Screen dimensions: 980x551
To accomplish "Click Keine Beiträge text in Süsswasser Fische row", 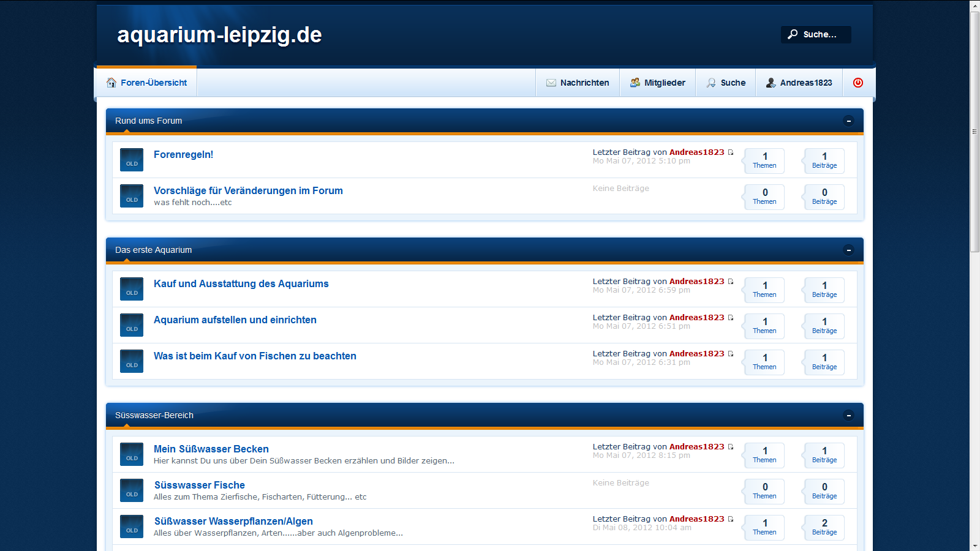I will coord(621,483).
